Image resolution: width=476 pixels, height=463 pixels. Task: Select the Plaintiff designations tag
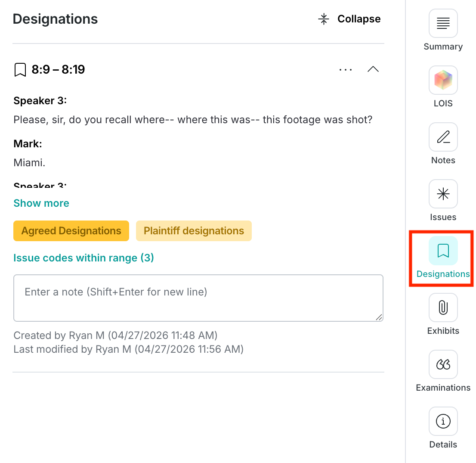click(x=194, y=231)
